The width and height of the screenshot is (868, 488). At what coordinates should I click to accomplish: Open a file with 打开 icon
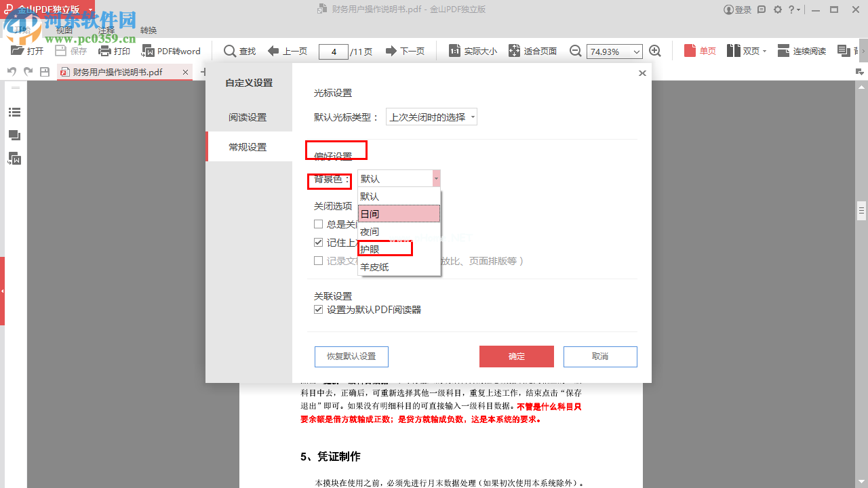point(27,51)
